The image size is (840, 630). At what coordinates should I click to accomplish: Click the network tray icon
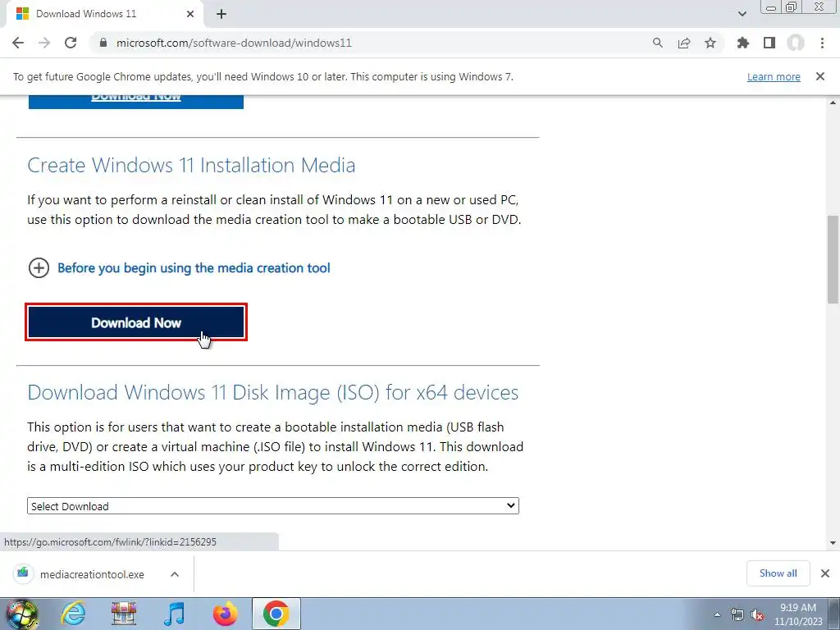[x=737, y=615]
